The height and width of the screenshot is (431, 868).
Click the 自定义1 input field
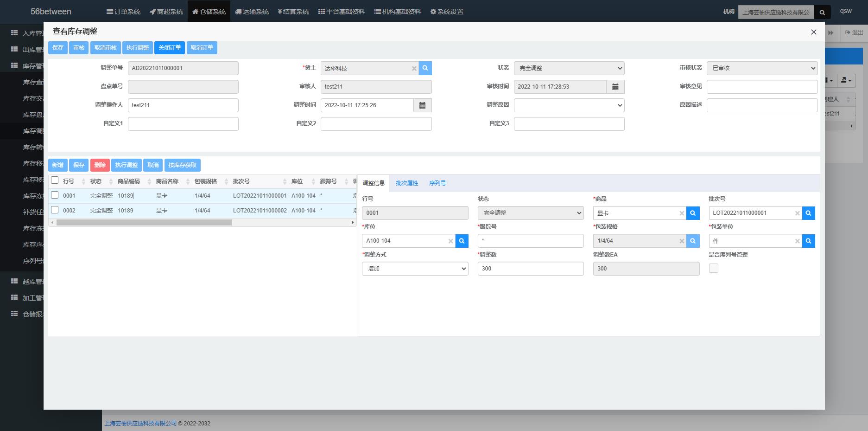[x=183, y=124]
